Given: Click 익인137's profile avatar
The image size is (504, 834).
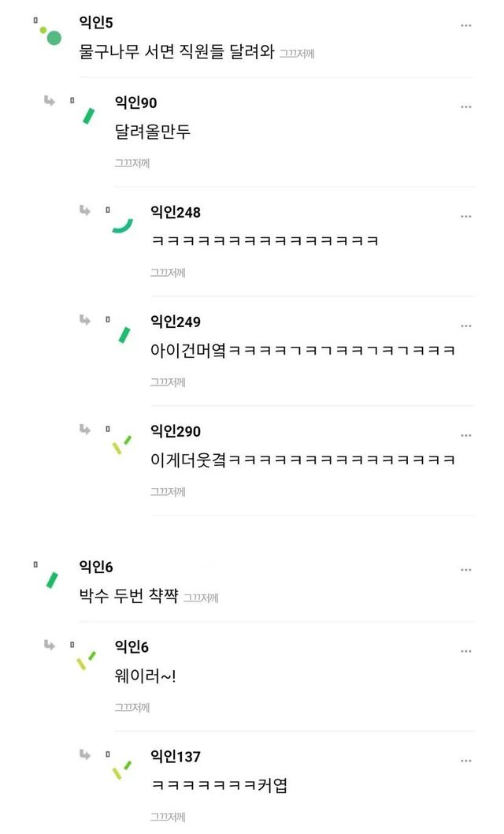Looking at the screenshot, I should (121, 769).
